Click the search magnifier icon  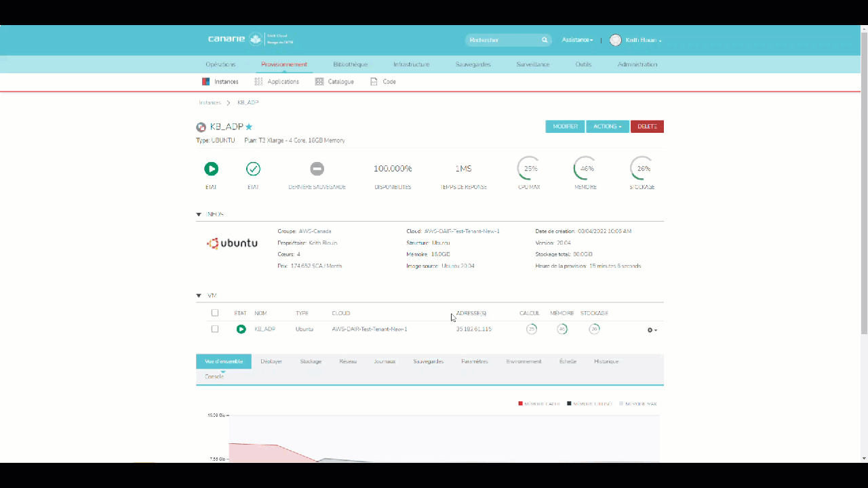(544, 40)
